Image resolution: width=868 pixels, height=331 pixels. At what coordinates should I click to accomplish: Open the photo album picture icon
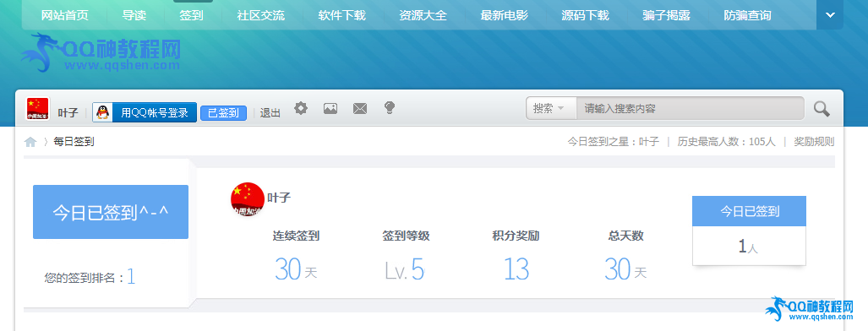point(330,108)
